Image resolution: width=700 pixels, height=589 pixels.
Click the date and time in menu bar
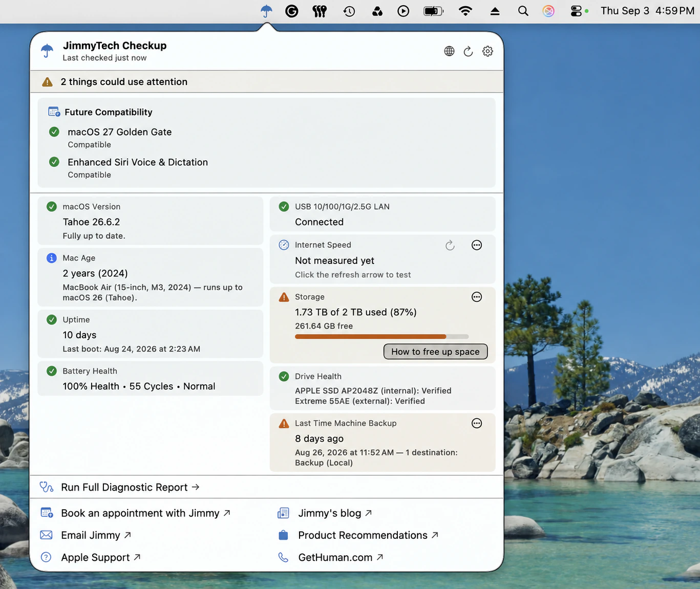click(647, 11)
